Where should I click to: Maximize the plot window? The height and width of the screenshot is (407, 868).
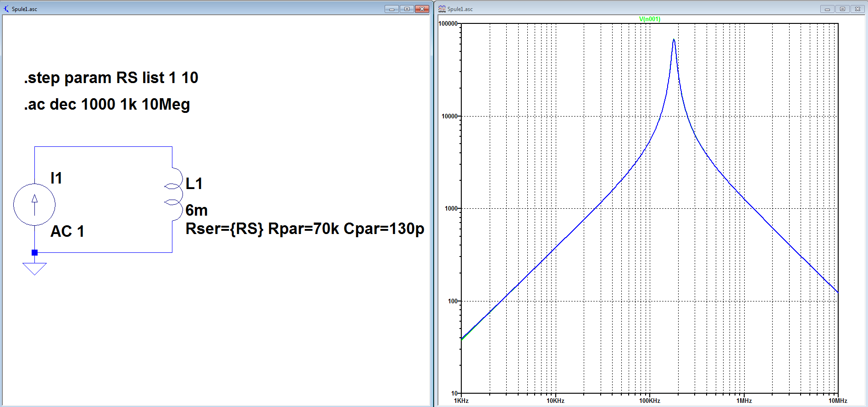pos(842,9)
